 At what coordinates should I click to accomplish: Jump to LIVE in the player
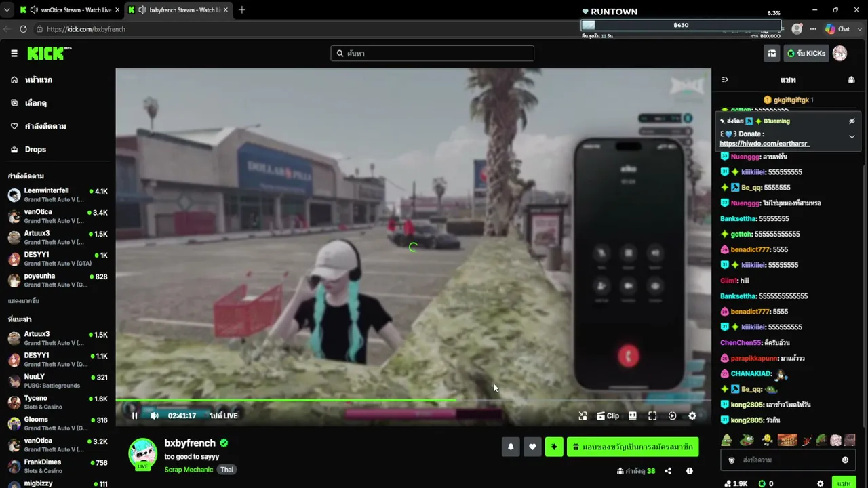[x=224, y=415]
